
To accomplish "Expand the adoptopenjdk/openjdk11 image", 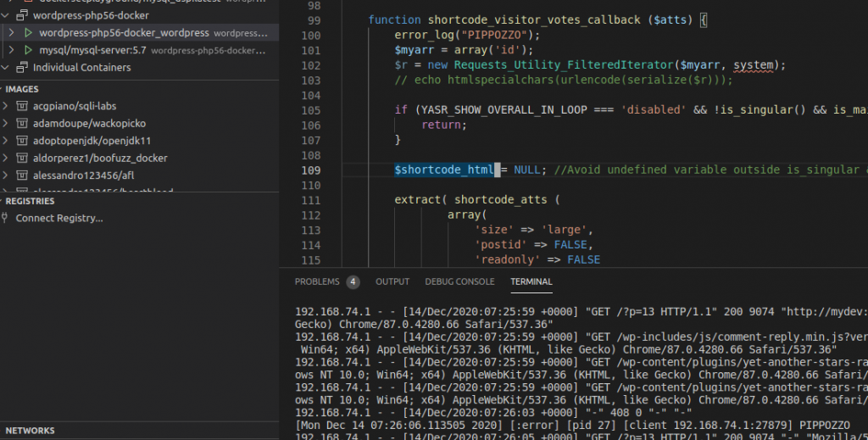I will [x=5, y=141].
